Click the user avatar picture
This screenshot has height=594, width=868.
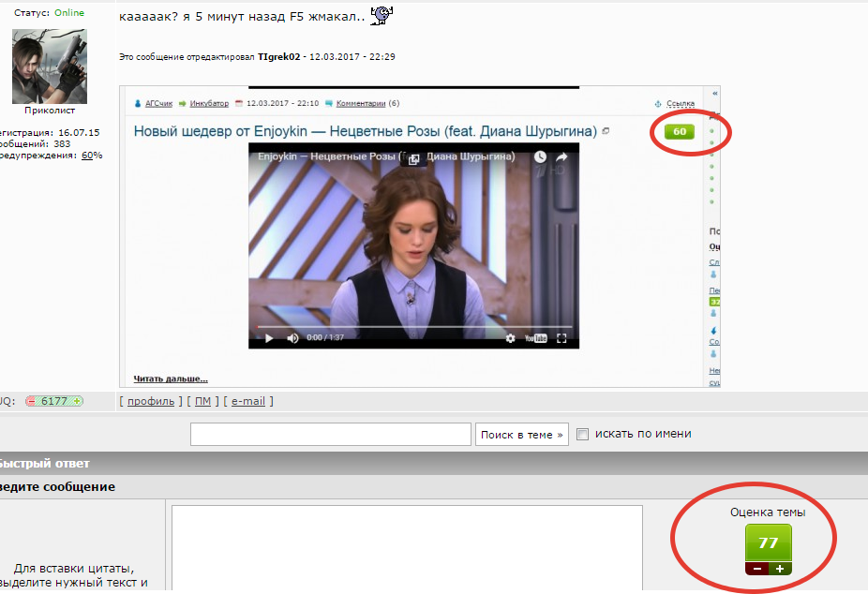click(50, 67)
